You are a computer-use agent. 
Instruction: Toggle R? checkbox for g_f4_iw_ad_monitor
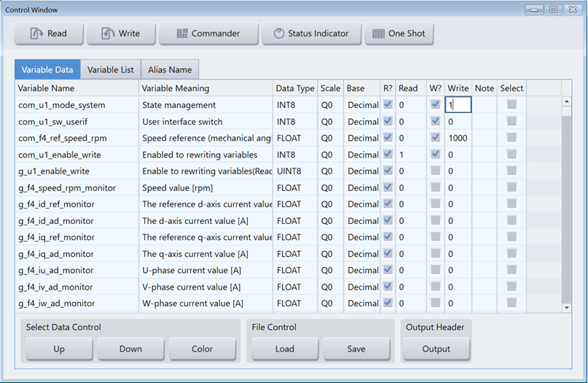coord(388,303)
